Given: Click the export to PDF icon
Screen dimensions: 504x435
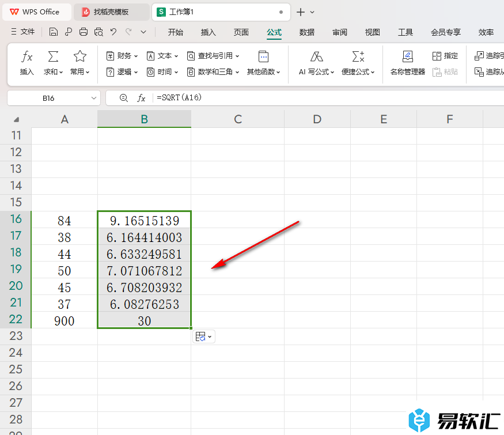Looking at the screenshot, I should (68, 32).
